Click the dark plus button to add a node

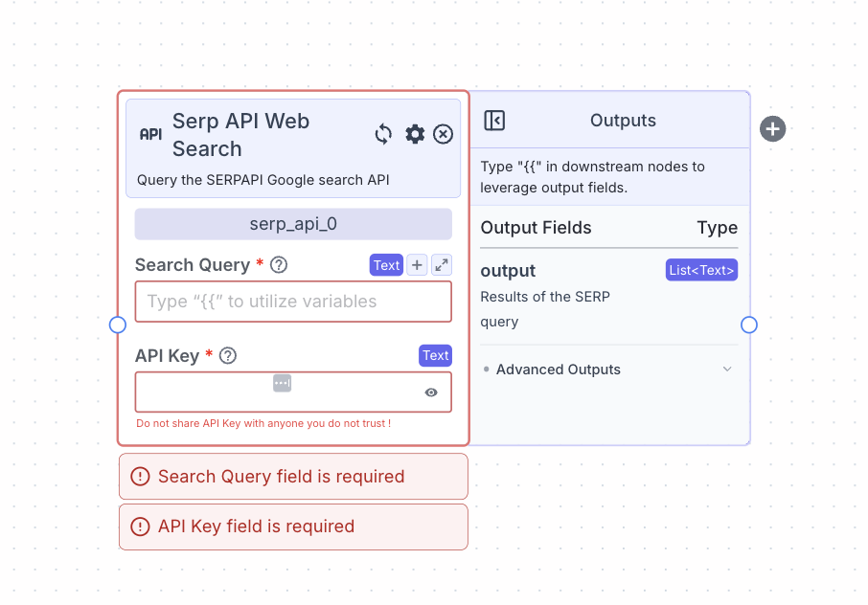[x=772, y=128]
